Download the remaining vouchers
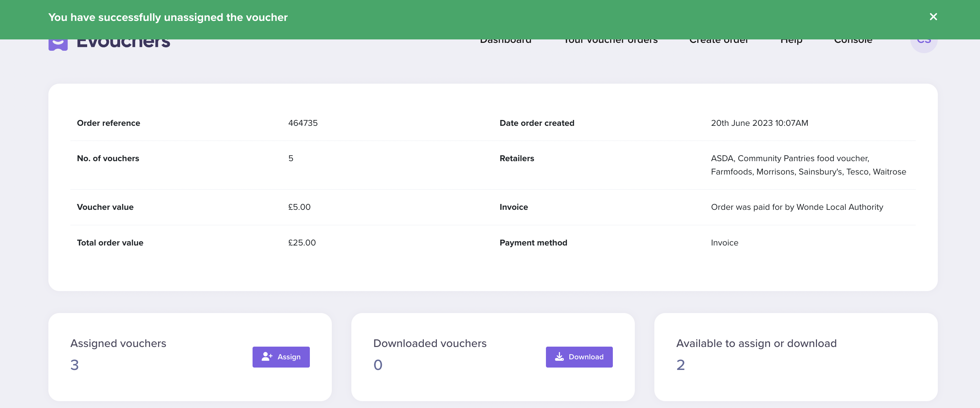 point(579,357)
